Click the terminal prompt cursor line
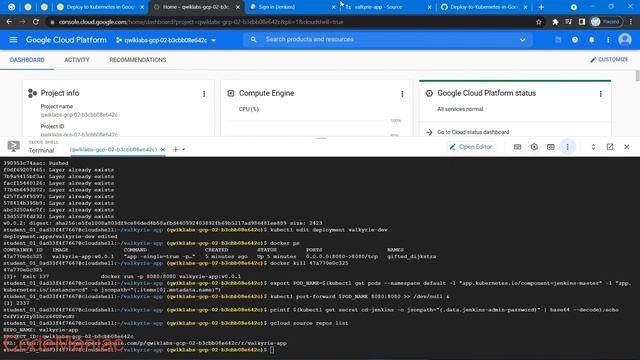 coord(139,350)
